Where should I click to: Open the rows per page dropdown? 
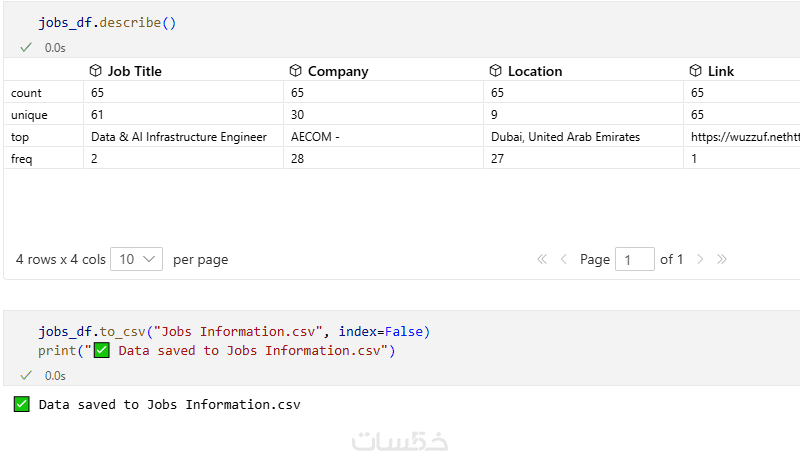coord(136,259)
